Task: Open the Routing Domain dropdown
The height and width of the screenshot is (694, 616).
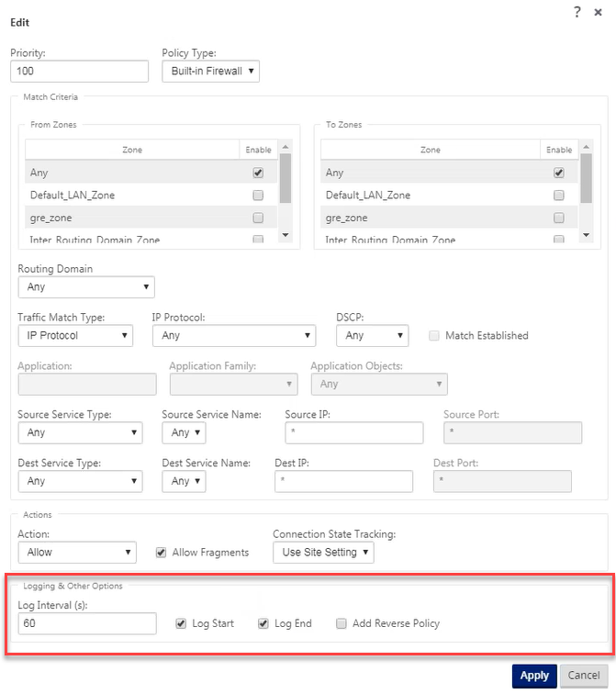Action: coord(86,287)
